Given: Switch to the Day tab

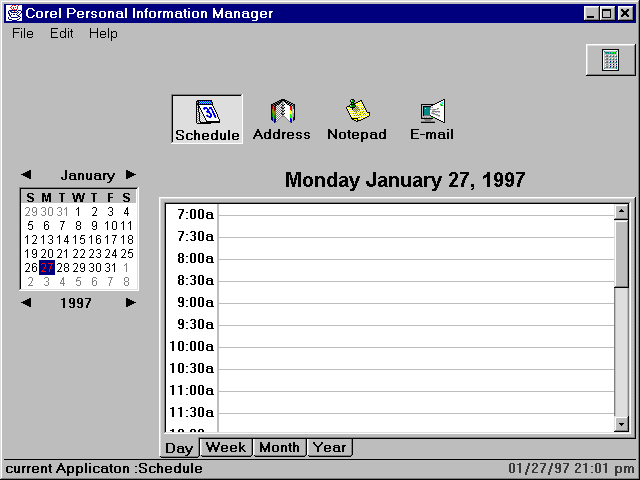Looking at the screenshot, I should [179, 448].
